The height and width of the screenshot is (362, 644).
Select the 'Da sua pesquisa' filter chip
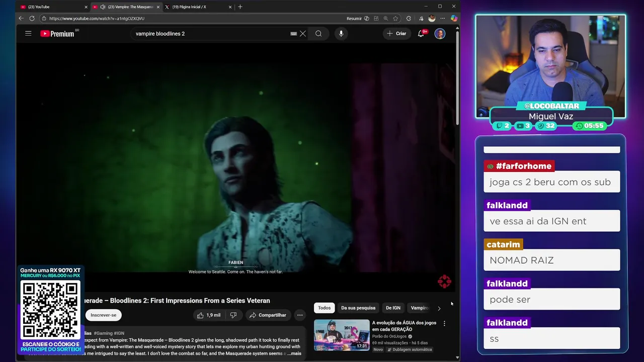coord(358,308)
